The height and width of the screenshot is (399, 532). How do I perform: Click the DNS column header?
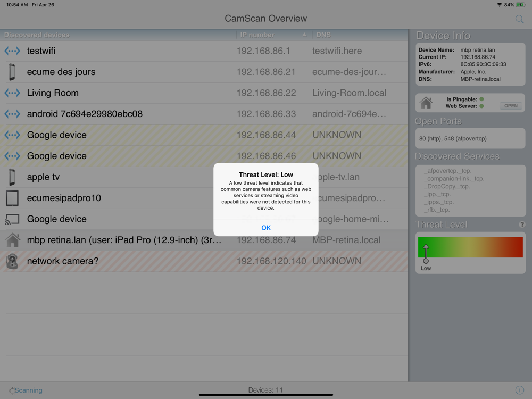coord(323,35)
